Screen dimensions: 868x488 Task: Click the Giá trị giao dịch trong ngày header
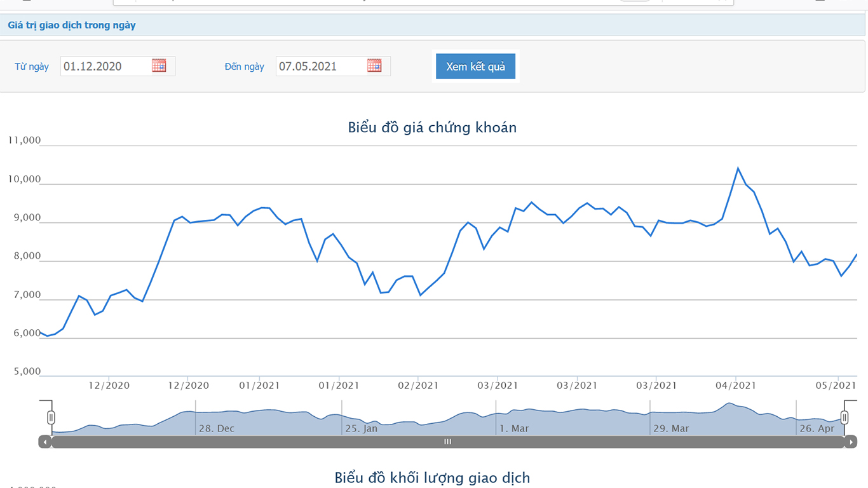click(72, 25)
